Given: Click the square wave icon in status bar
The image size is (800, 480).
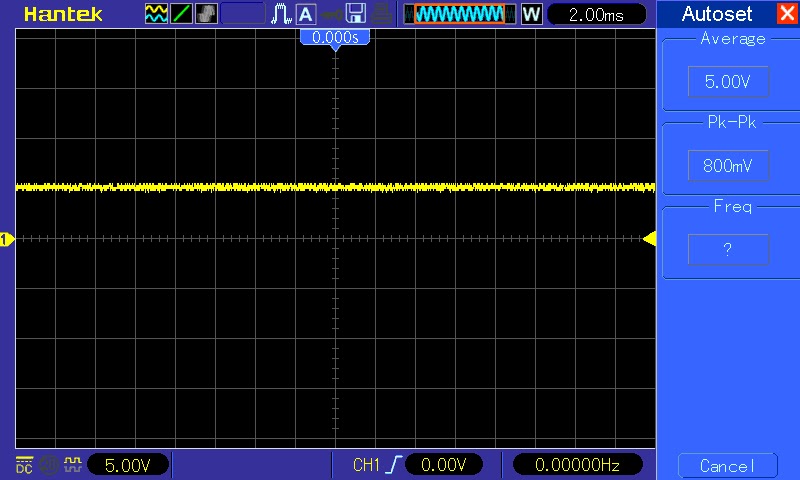Looking at the screenshot, I should tap(72, 465).
